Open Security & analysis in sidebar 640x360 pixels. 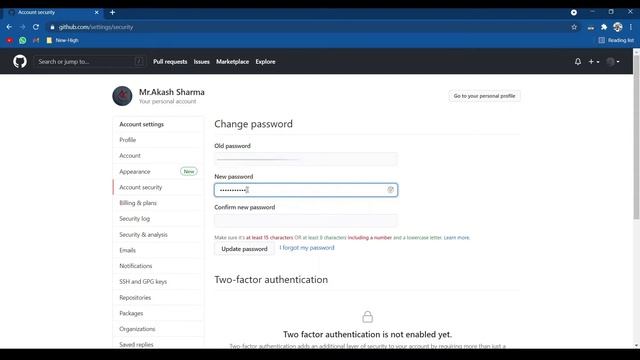point(158,235)
